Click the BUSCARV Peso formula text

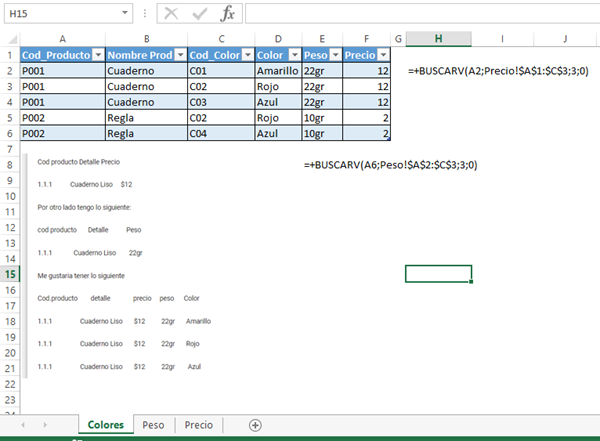click(391, 165)
